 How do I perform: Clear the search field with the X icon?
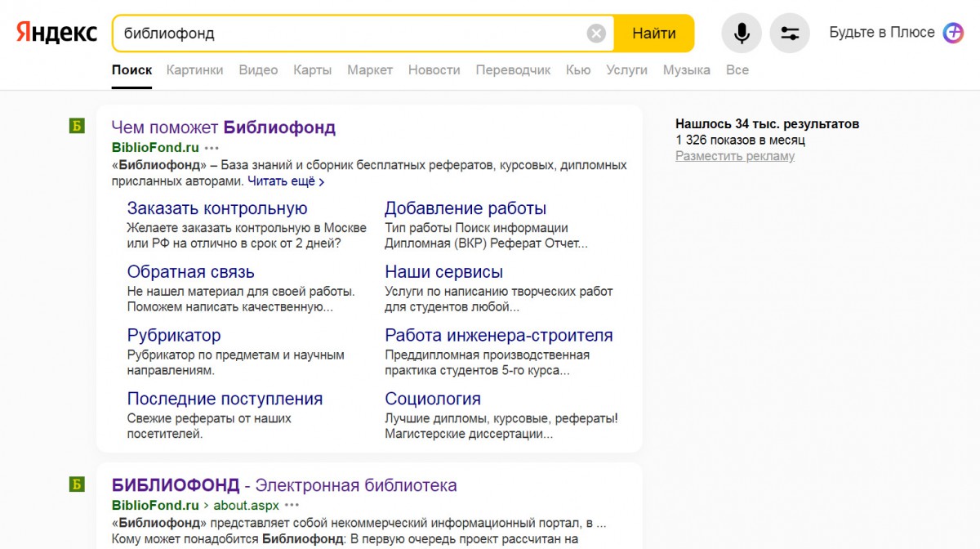click(x=597, y=33)
